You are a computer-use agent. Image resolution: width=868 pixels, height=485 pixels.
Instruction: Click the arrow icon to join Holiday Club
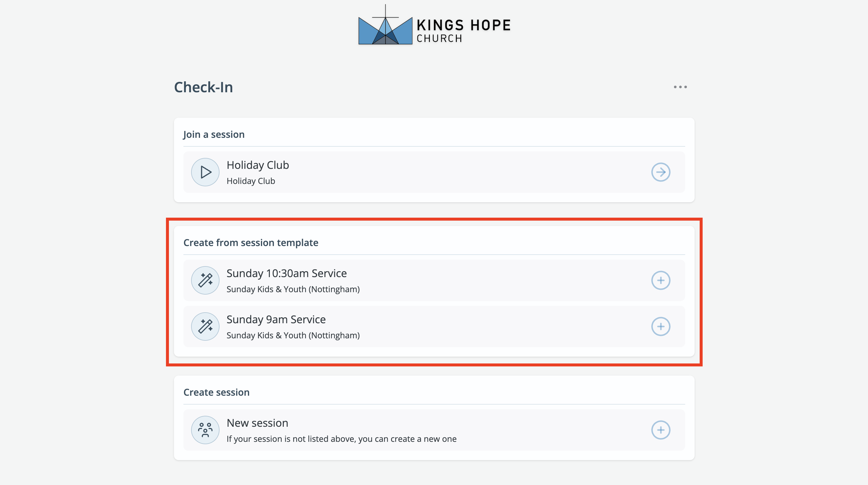point(661,172)
